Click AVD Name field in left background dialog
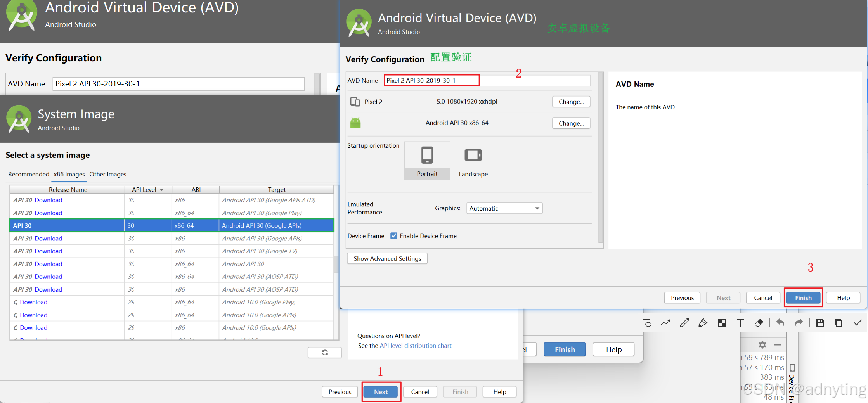Screen dimensions: 868x403 [178, 84]
